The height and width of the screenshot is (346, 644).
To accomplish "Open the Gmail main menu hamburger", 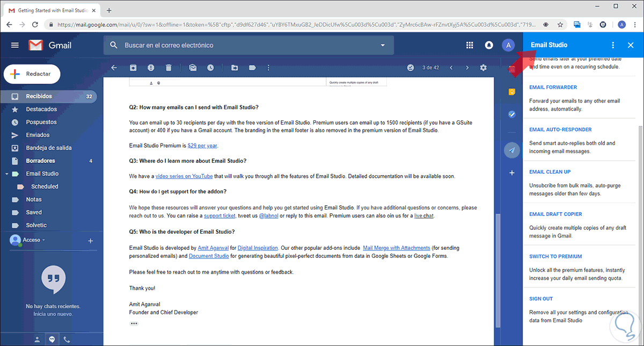I will coord(14,45).
